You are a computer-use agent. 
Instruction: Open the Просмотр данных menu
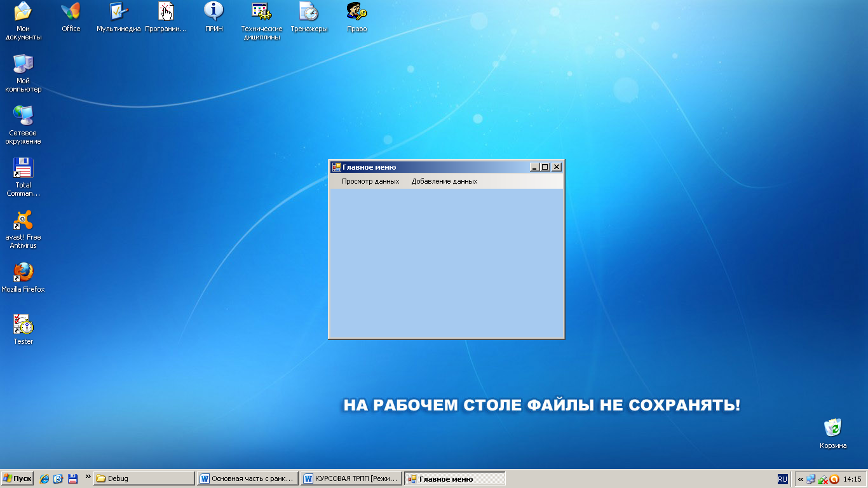point(370,181)
